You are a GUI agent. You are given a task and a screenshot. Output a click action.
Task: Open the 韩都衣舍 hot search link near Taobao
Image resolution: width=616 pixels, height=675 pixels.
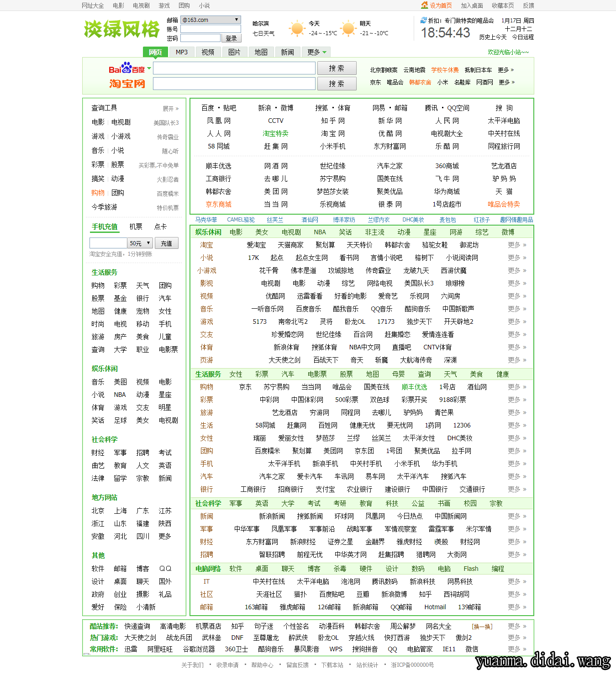point(420,82)
